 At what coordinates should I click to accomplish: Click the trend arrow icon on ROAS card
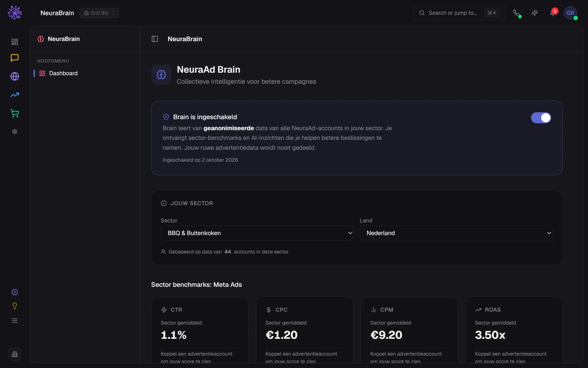478,310
